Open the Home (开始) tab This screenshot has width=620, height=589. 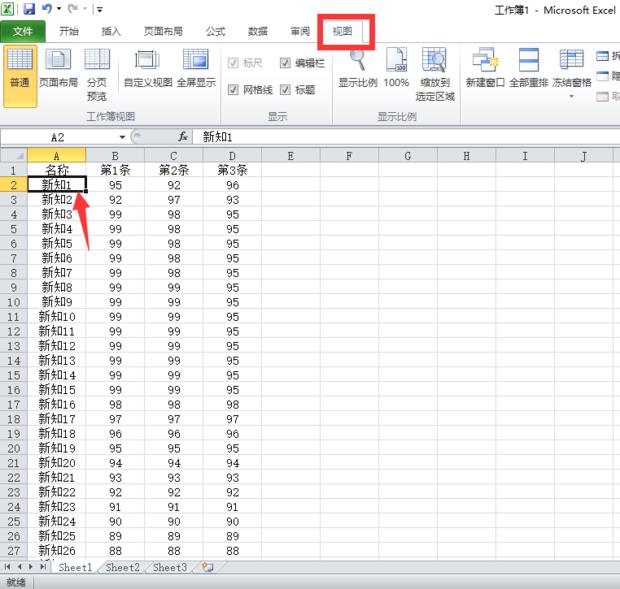tap(69, 31)
